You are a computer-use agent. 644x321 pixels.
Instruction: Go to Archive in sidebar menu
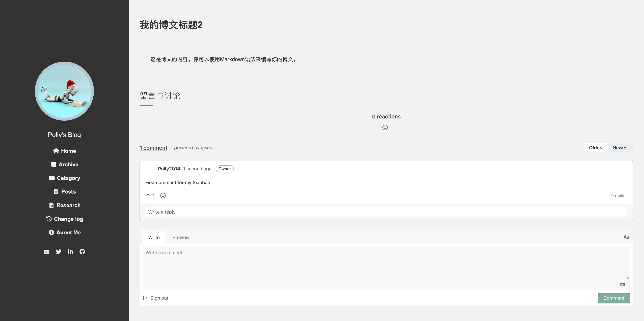65,164
